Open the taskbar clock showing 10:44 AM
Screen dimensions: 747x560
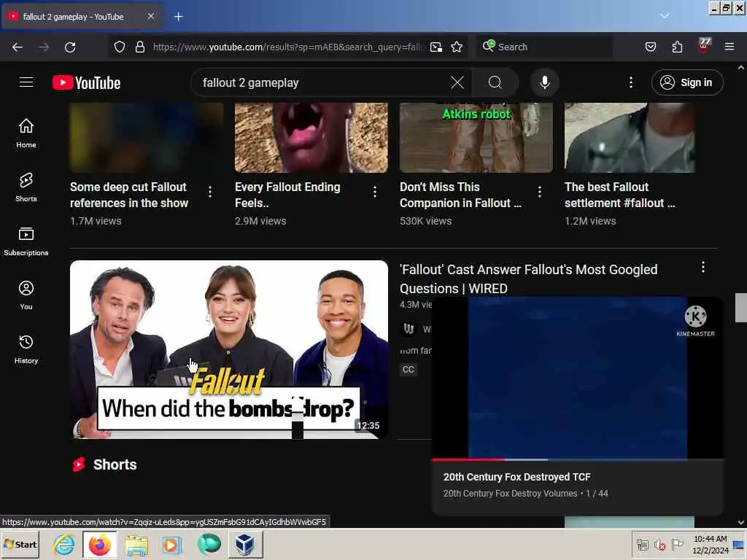(x=711, y=544)
